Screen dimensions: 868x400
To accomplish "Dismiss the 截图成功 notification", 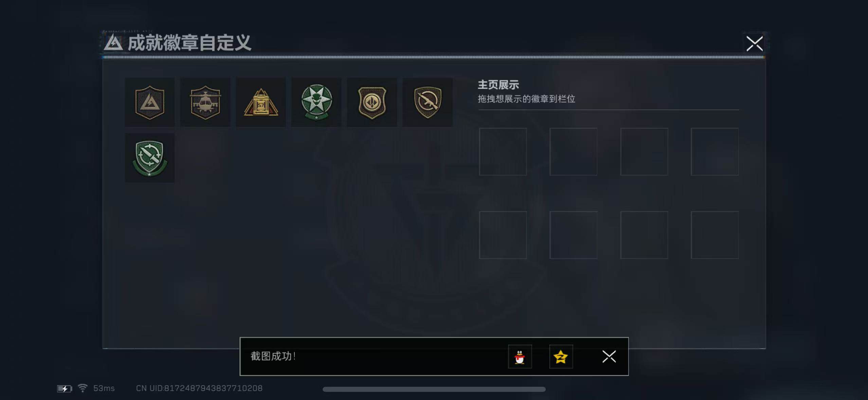I will tap(609, 357).
